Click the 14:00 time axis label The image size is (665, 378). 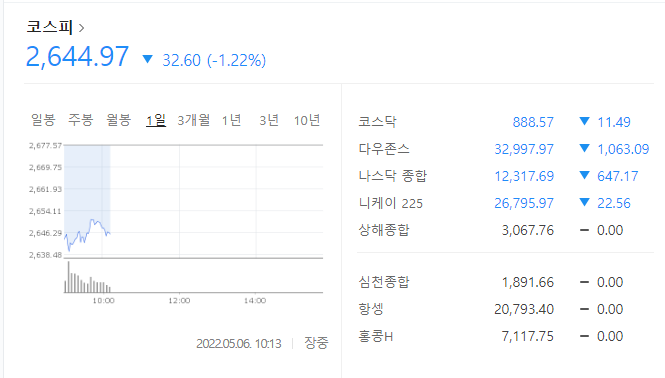pyautogui.click(x=255, y=301)
